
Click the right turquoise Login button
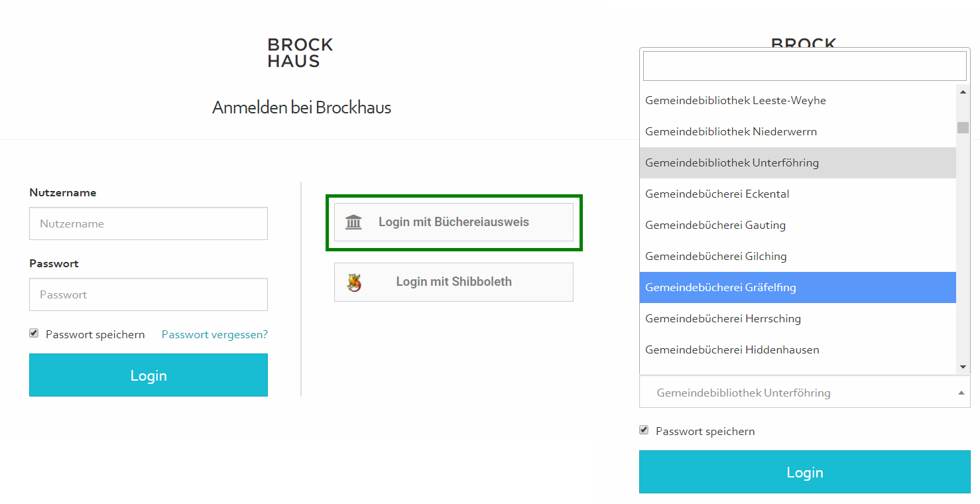point(804,472)
